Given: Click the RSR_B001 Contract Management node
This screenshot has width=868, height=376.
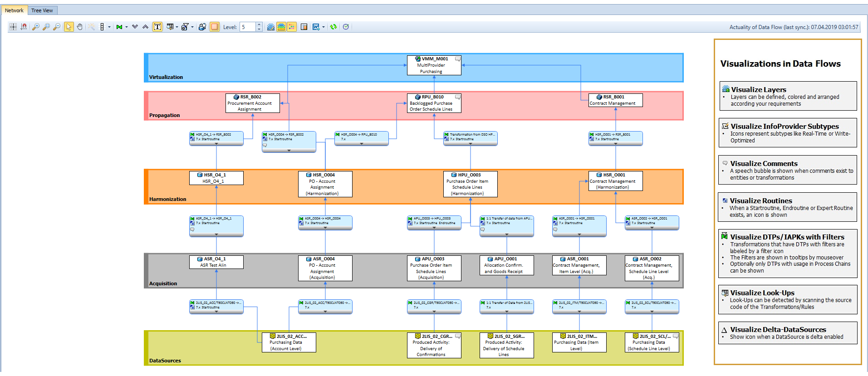Looking at the screenshot, I should [615, 100].
